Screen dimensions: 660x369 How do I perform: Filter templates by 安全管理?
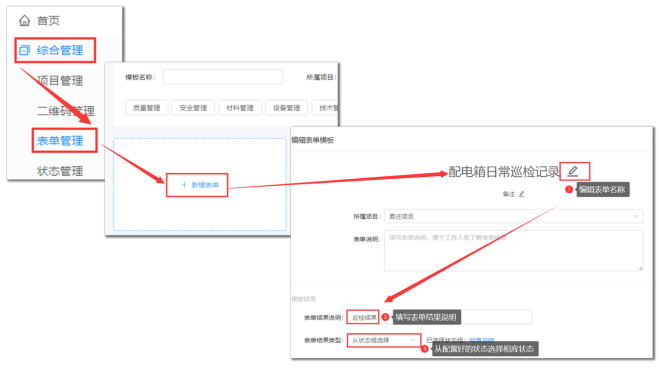pyautogui.click(x=193, y=108)
